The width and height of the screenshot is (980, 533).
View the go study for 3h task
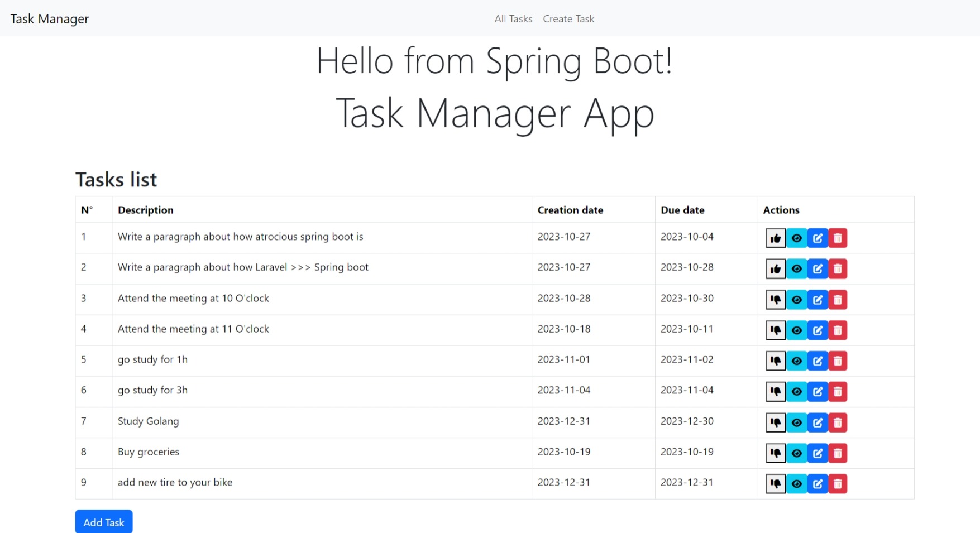pos(797,392)
